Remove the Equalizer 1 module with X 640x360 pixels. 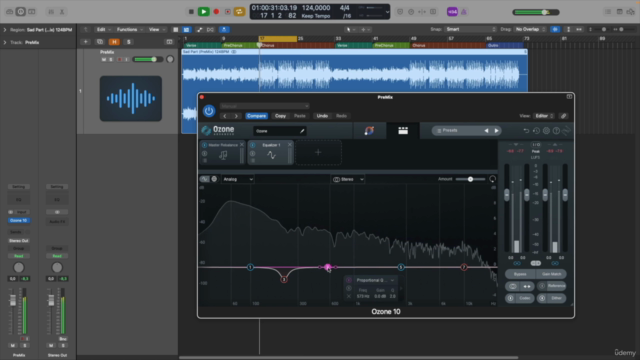pyautogui.click(x=290, y=145)
